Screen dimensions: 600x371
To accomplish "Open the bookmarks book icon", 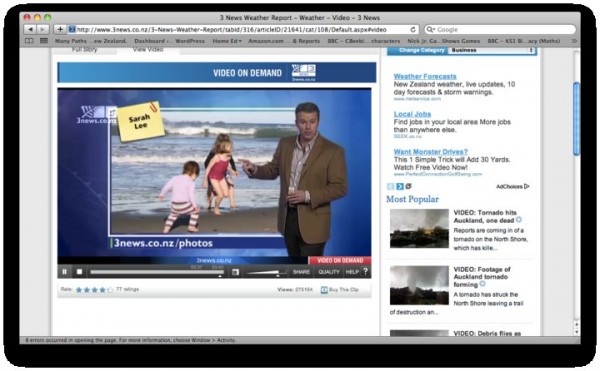I will pyautogui.click(x=29, y=41).
